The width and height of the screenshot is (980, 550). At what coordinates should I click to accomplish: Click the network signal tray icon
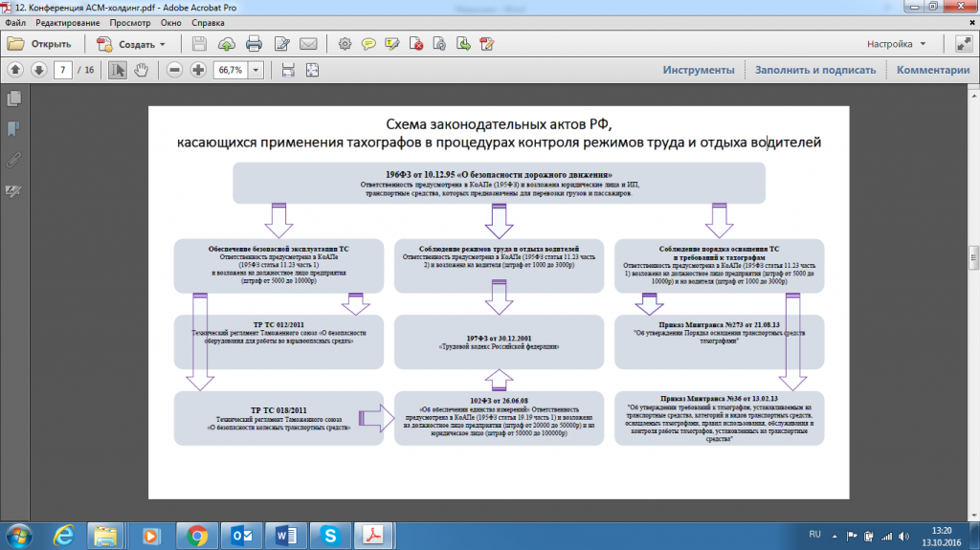point(887,537)
